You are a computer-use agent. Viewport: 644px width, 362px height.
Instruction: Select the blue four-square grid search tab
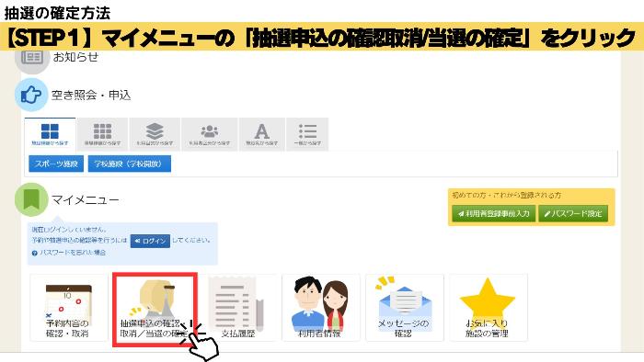tap(50, 134)
